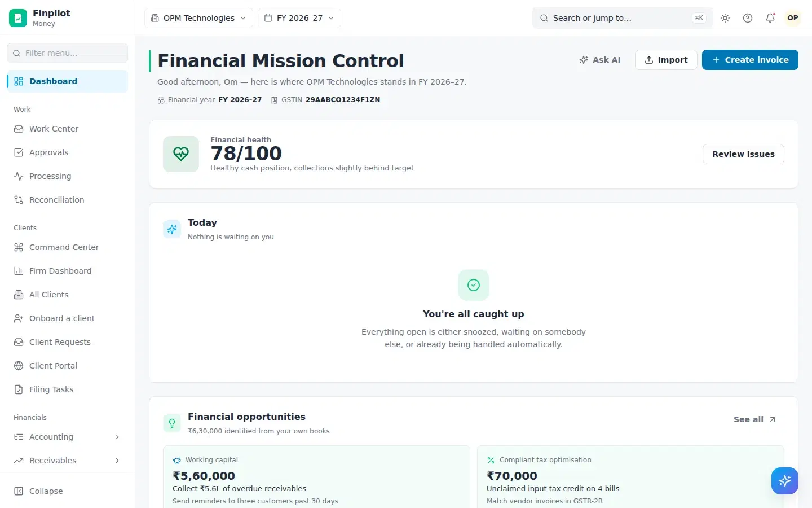Click the Onboard a client person icon

coord(19,318)
